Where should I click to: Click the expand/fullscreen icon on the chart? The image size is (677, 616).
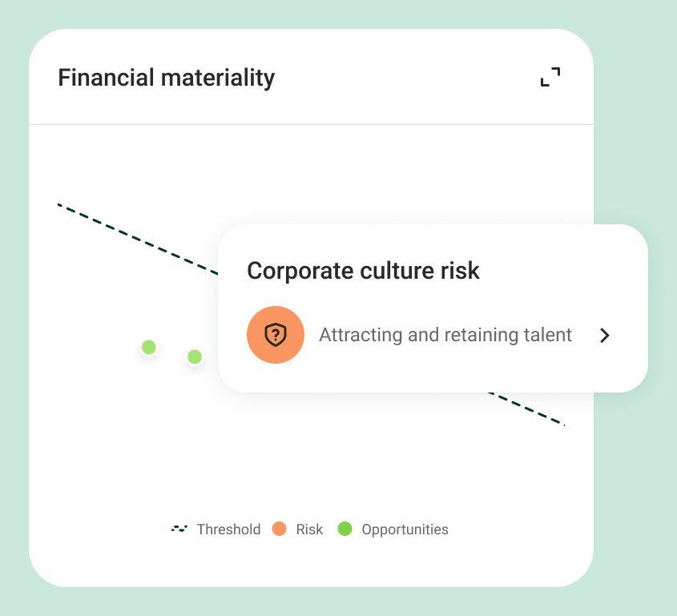point(550,77)
